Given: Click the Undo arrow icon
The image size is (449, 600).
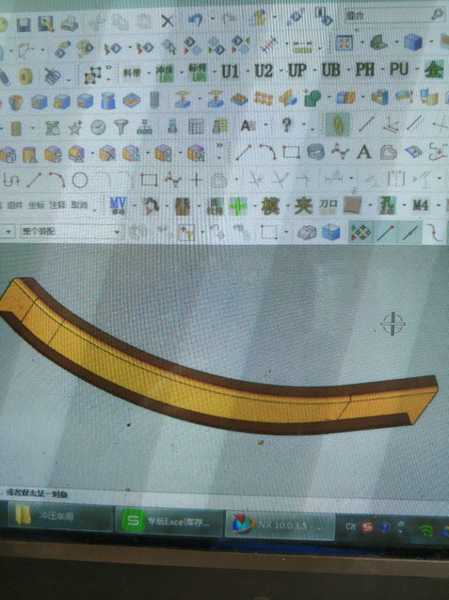Looking at the screenshot, I should (x=195, y=19).
